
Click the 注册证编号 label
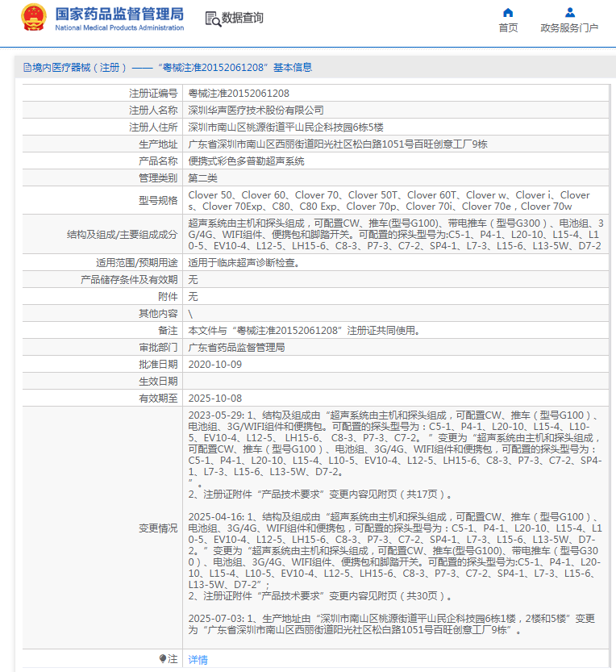click(153, 94)
